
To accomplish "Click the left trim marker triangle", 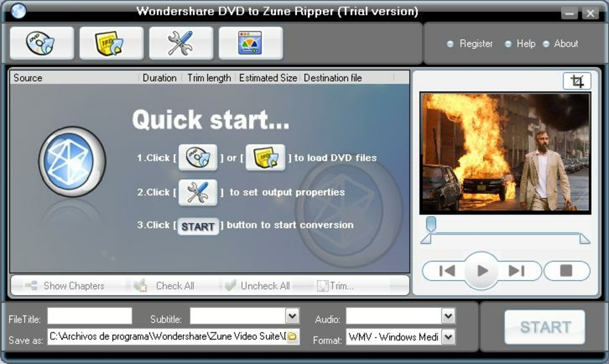I will [426, 239].
